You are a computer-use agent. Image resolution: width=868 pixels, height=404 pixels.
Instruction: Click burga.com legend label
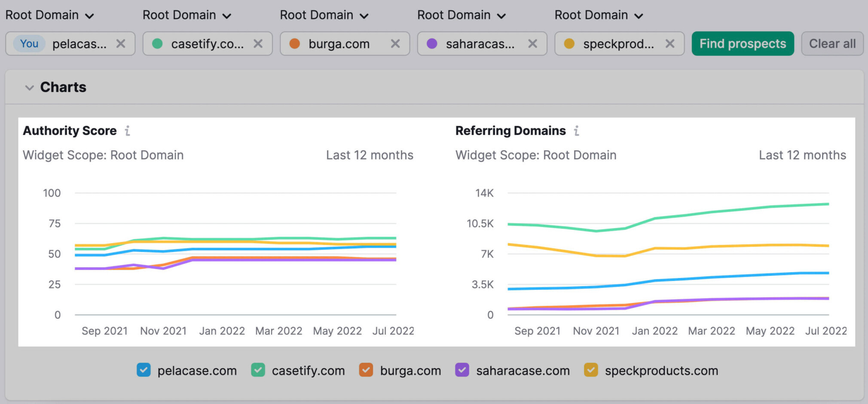410,370
